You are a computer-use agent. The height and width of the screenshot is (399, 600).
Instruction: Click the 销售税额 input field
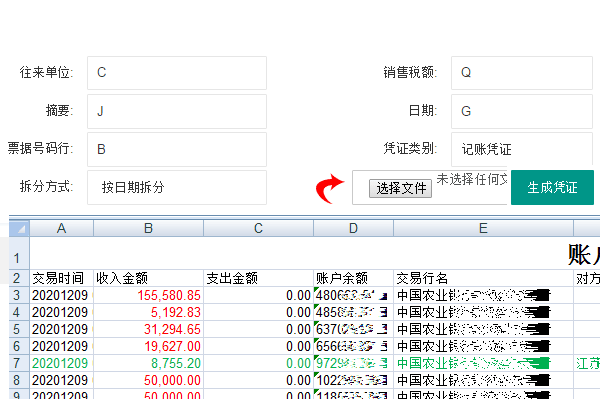pos(522,73)
